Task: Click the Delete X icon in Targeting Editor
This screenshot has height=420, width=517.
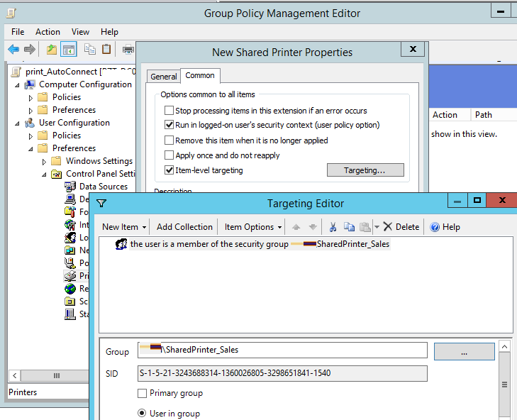Action: point(388,227)
